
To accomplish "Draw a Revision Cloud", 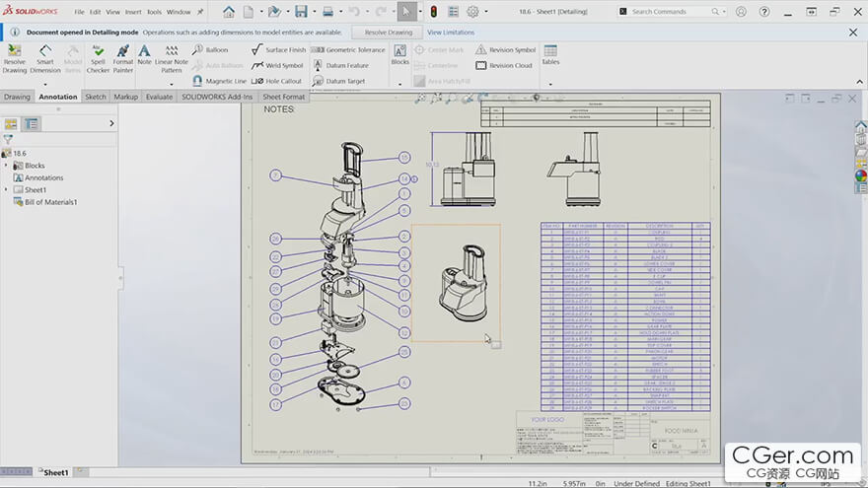I will (x=504, y=65).
